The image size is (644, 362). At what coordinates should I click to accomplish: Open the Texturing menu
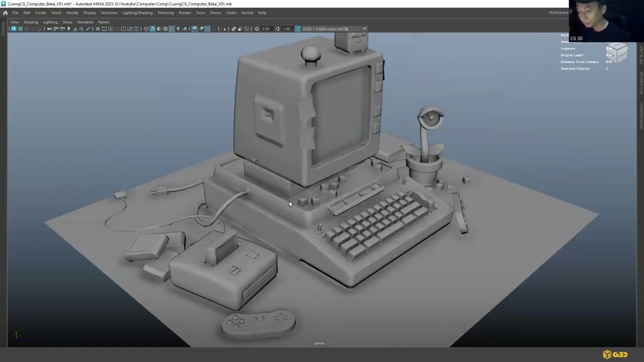tap(166, 13)
